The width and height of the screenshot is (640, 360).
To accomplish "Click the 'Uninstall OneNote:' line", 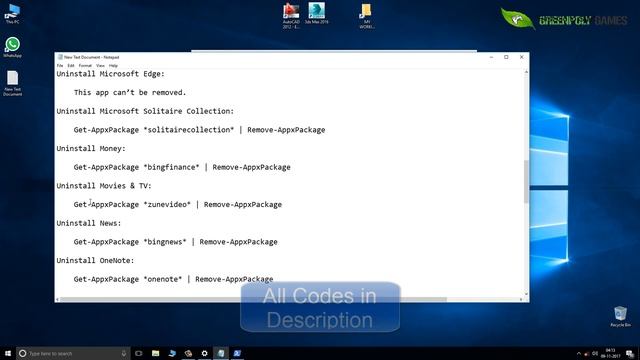I will click(x=95, y=260).
